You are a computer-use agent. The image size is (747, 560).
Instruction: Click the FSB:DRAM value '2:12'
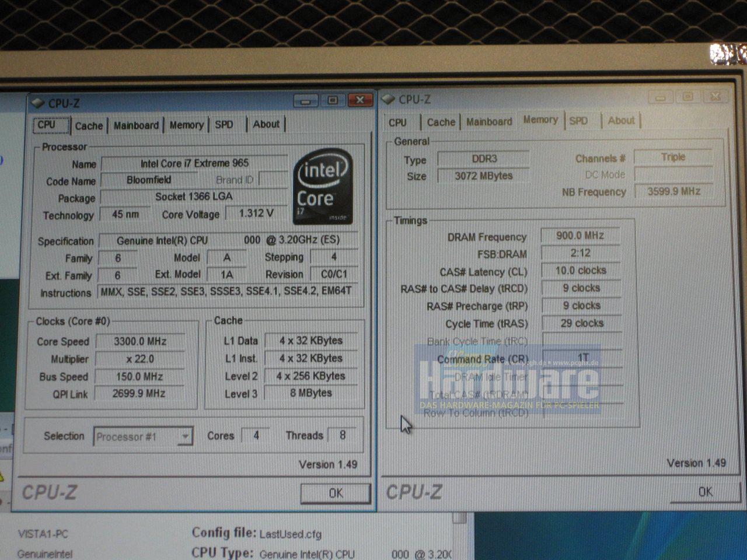pyautogui.click(x=580, y=253)
